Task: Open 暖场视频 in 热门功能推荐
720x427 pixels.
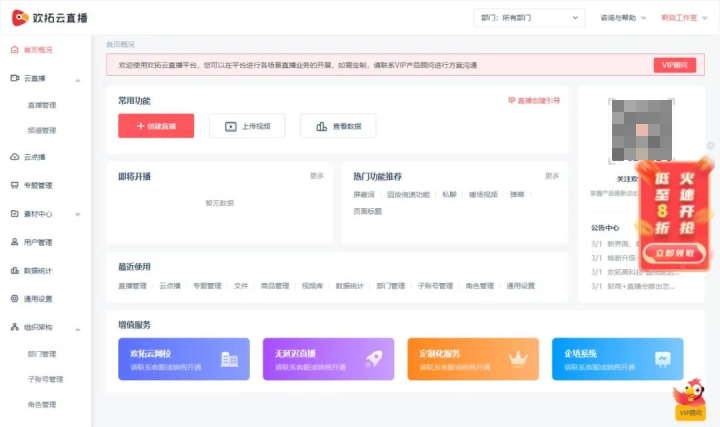Action: 483,195
